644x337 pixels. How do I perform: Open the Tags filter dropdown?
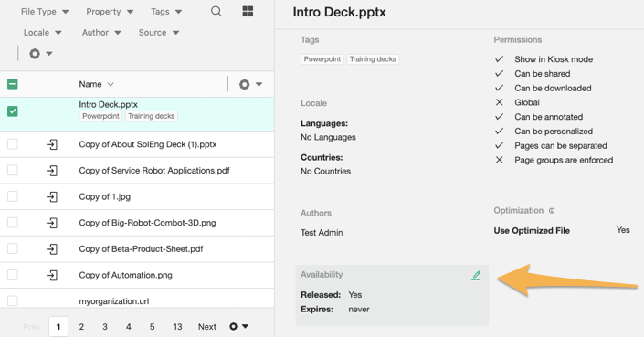[x=166, y=12]
